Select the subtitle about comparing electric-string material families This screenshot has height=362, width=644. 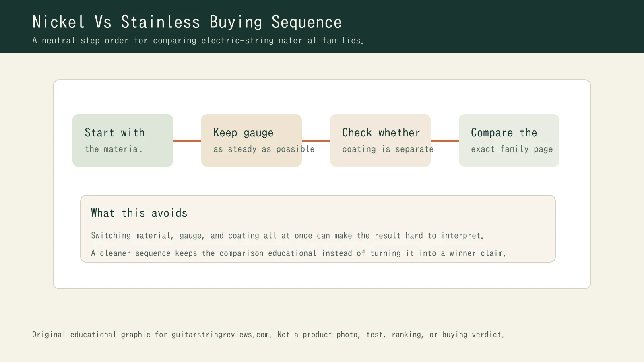pyautogui.click(x=198, y=41)
